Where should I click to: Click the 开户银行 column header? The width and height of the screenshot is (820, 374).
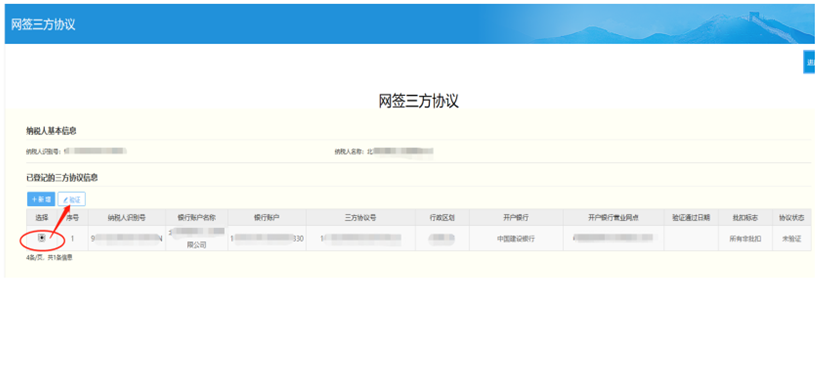[x=516, y=218]
